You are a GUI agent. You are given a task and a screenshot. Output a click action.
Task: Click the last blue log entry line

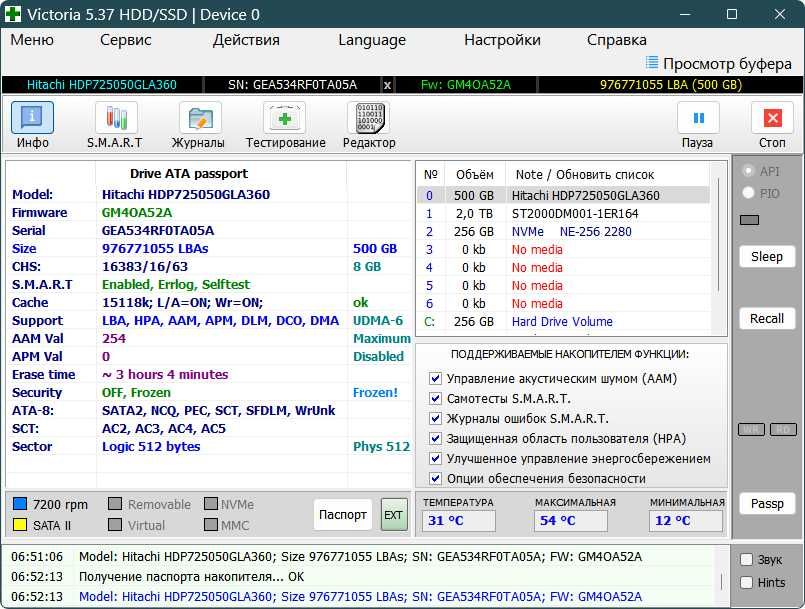point(360,597)
